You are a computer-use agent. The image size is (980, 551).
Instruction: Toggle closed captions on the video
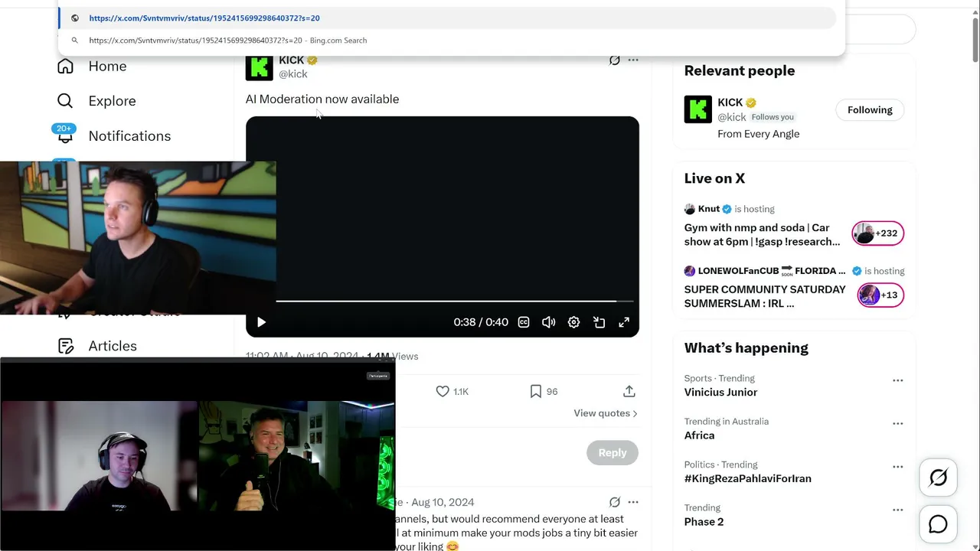click(x=524, y=322)
